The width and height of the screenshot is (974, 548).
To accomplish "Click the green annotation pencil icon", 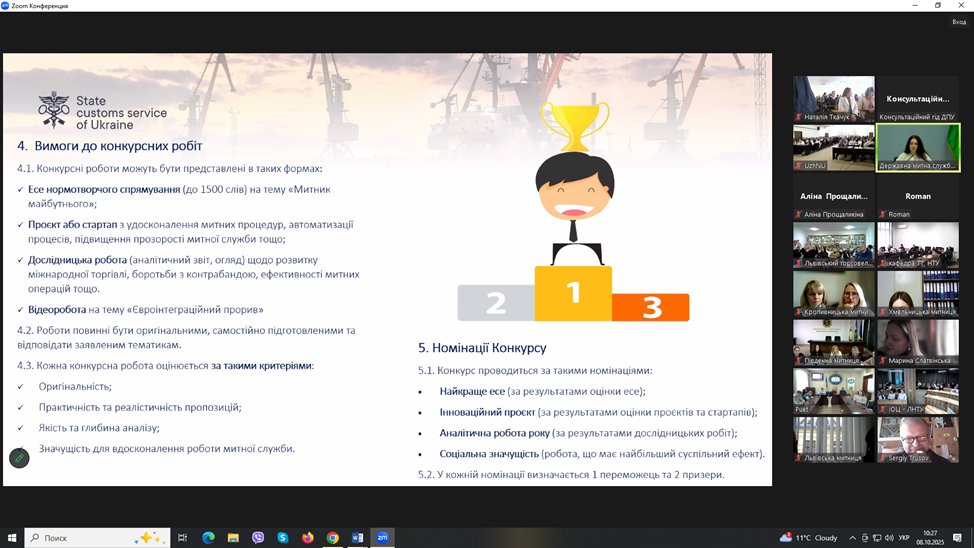I will pos(19,457).
